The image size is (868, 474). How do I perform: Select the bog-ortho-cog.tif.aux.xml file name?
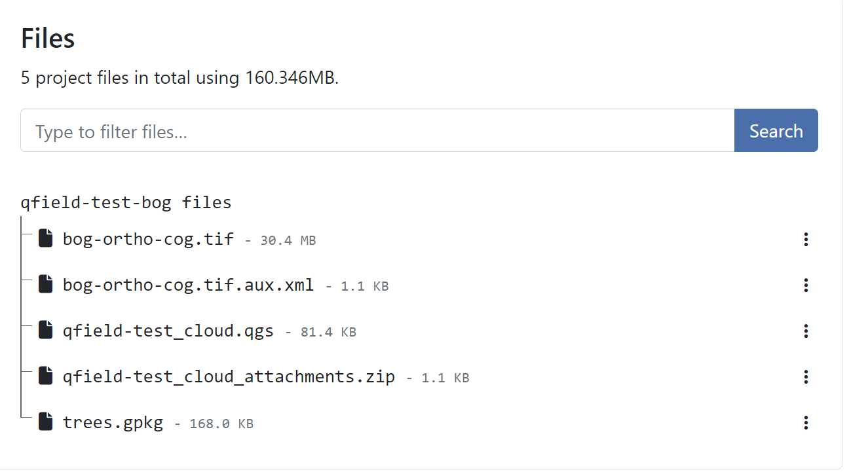click(x=188, y=285)
